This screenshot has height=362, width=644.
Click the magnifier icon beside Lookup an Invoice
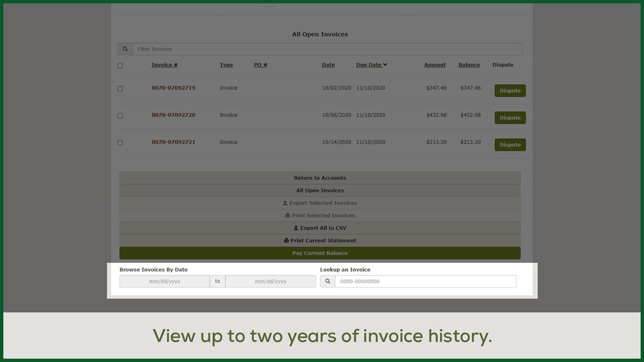[327, 282]
